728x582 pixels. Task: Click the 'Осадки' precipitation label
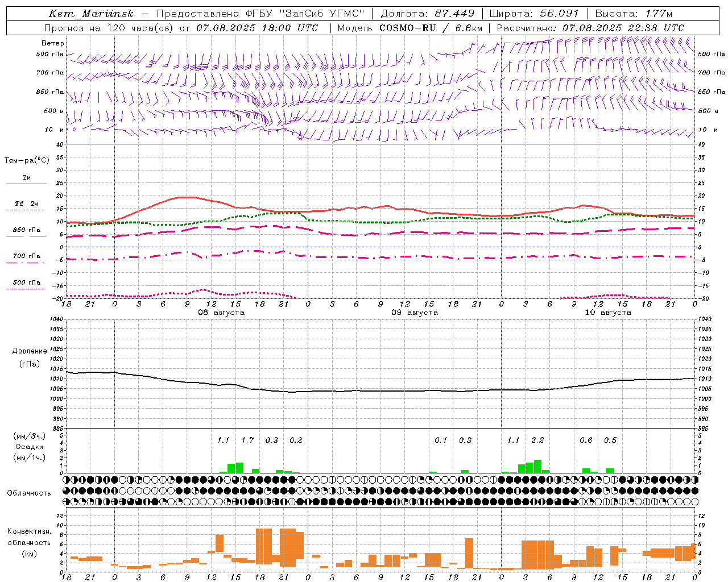30,447
